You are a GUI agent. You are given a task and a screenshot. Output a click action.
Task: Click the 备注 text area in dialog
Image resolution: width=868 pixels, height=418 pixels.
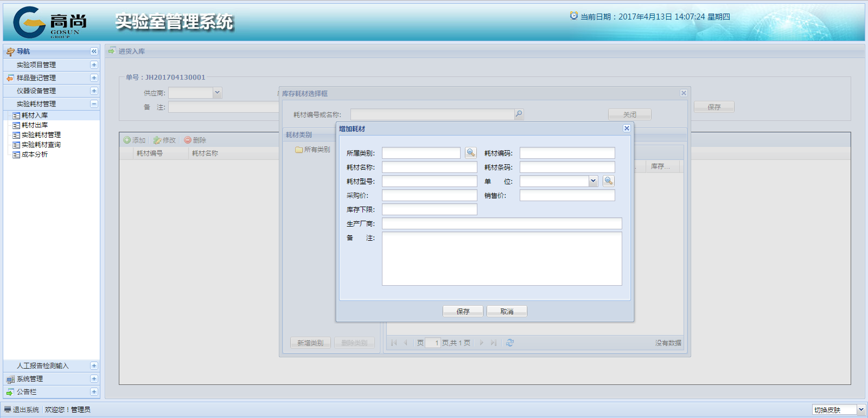coord(502,259)
